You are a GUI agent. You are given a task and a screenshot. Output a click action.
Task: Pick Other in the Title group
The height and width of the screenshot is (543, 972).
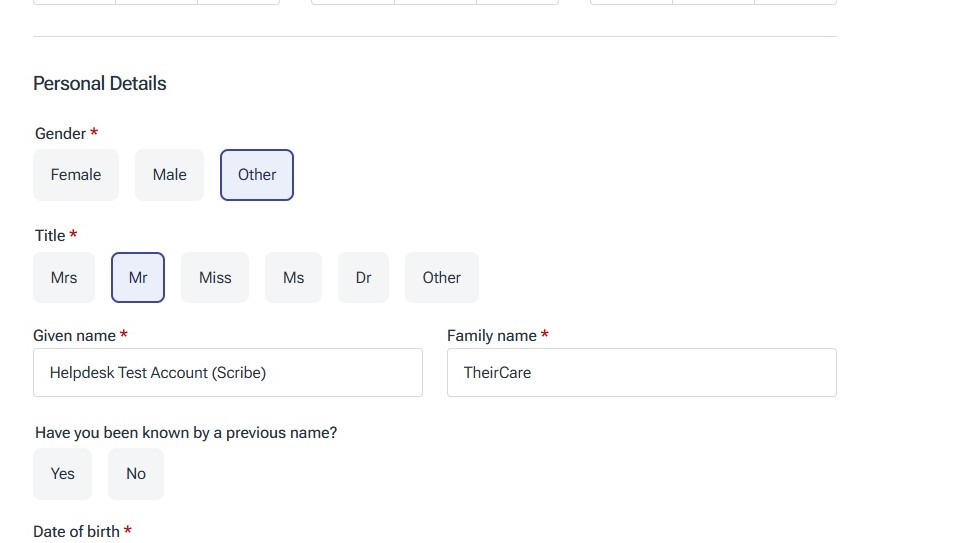[x=441, y=278]
